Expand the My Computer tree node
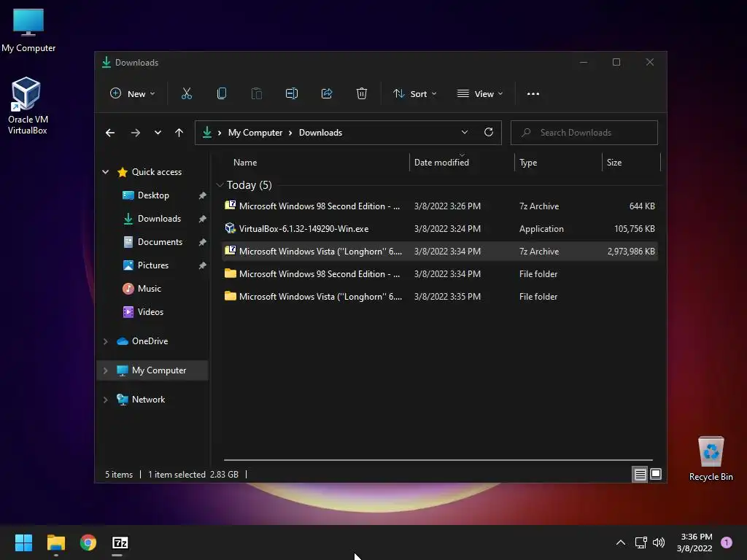Viewport: 747px width, 560px height. click(x=105, y=370)
